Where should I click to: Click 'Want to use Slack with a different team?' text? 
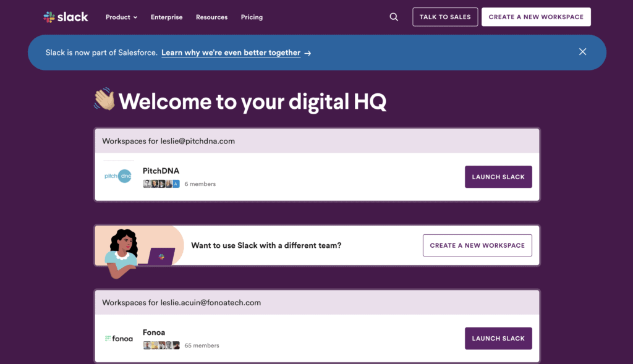(266, 245)
